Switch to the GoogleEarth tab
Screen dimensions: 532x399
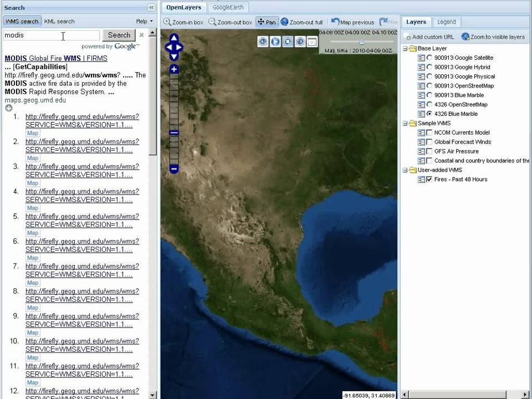pos(228,7)
